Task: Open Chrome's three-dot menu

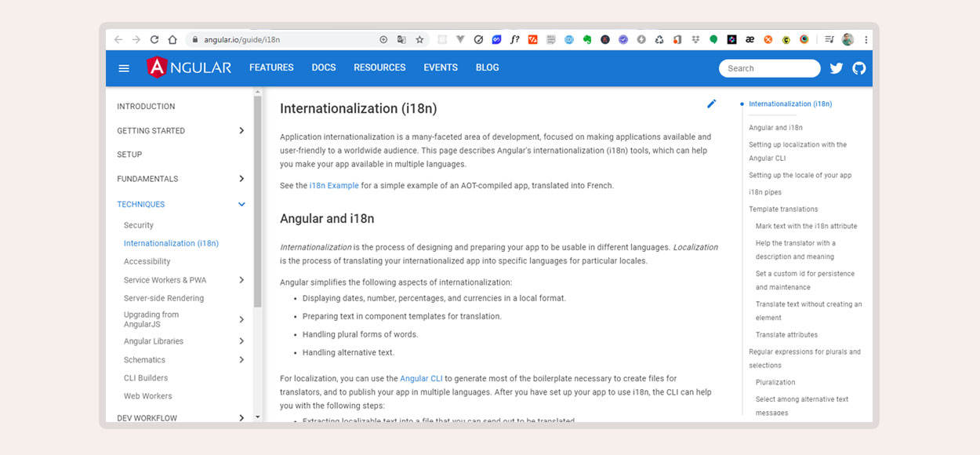Action: pyautogui.click(x=866, y=39)
